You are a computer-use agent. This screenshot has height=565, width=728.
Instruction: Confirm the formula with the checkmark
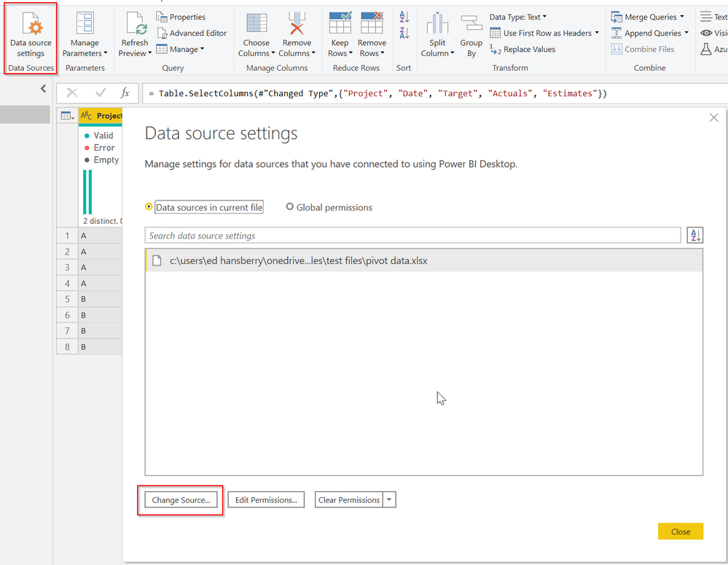pos(101,93)
